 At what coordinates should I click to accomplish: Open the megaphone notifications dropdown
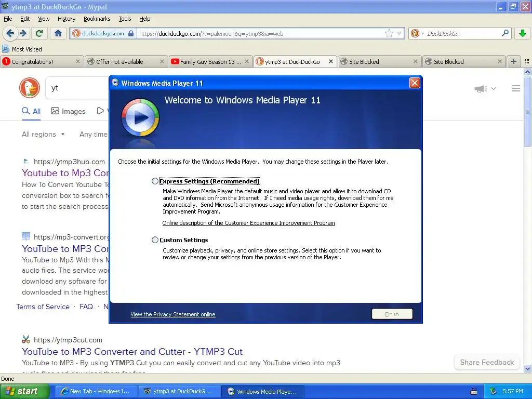pyautogui.click(x=485, y=88)
